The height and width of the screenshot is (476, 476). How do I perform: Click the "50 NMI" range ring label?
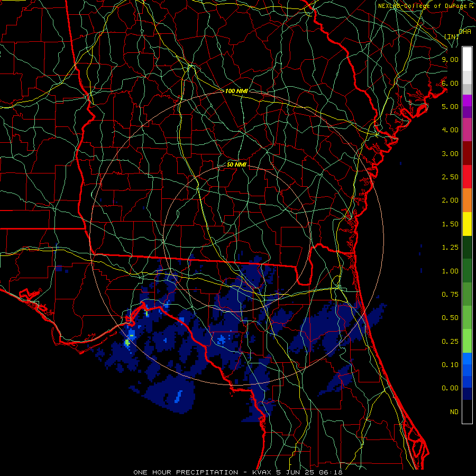tap(236, 164)
